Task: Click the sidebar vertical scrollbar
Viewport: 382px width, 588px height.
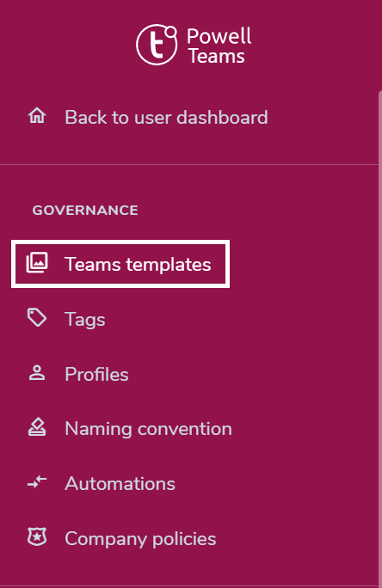Action: (380, 339)
